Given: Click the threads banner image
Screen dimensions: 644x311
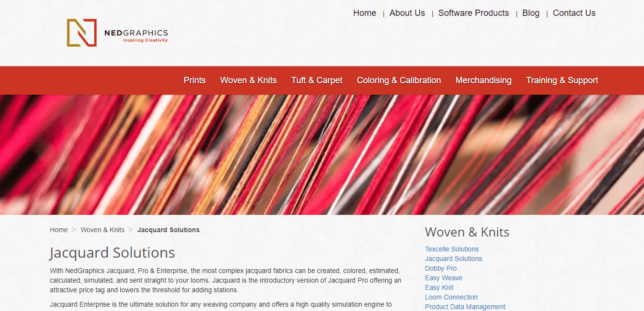Looking at the screenshot, I should pos(322,155).
